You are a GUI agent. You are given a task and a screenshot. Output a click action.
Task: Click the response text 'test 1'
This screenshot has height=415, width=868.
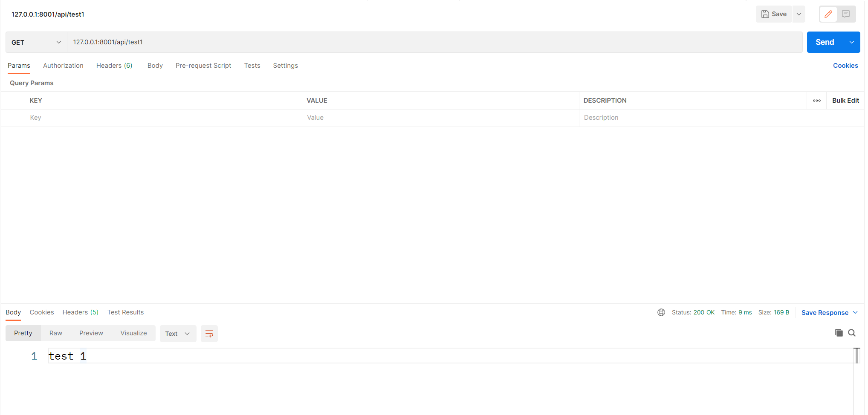coord(67,356)
